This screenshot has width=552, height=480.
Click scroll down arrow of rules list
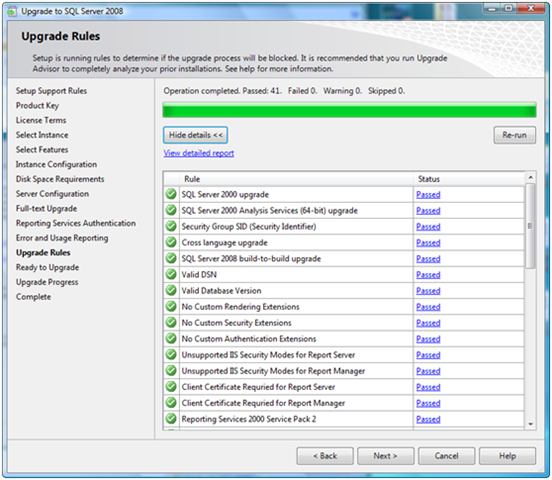point(530,424)
